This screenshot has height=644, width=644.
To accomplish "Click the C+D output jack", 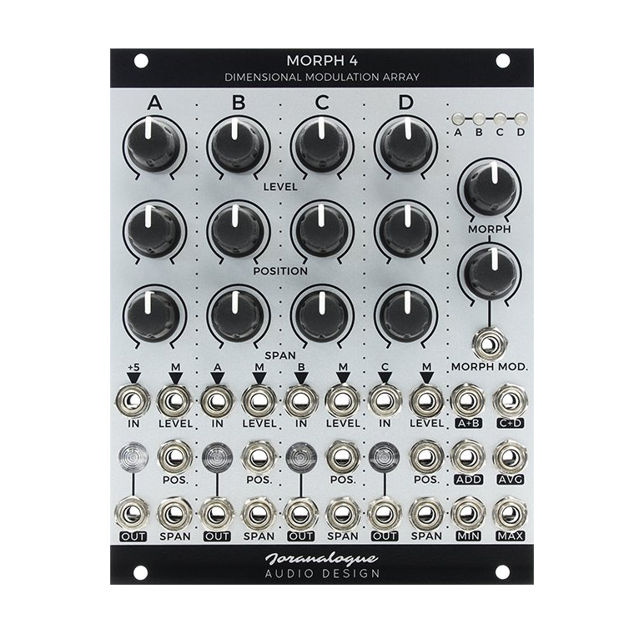I will (x=510, y=400).
